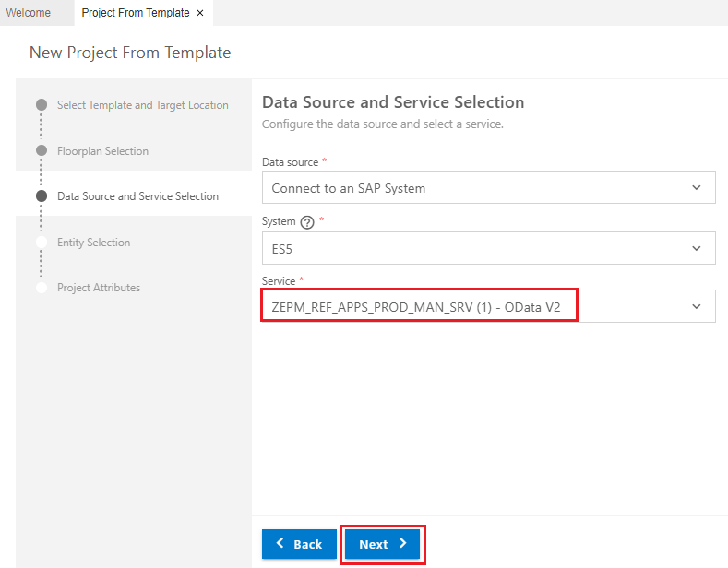This screenshot has width=728, height=568.
Task: Open Select Template and Target Location step
Action: [x=142, y=105]
